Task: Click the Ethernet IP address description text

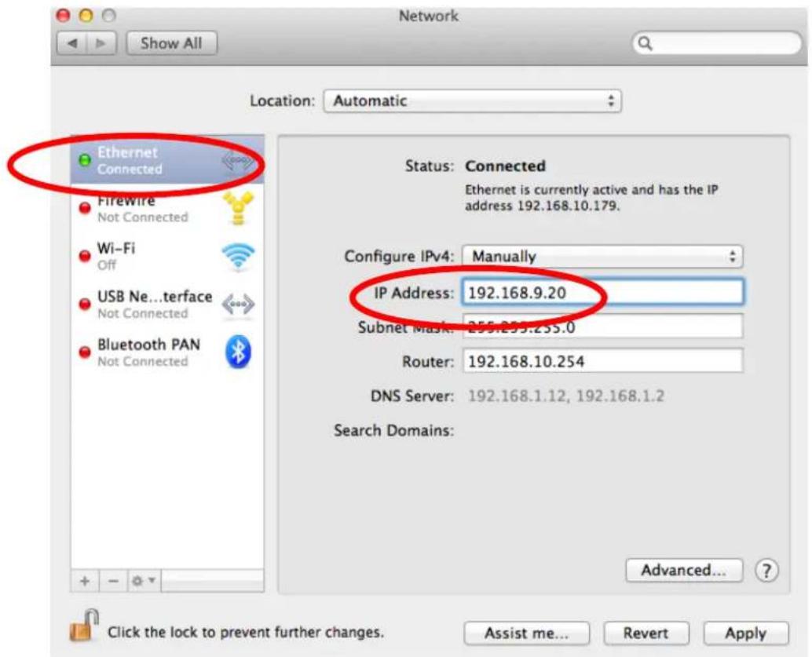Action: pos(591,198)
